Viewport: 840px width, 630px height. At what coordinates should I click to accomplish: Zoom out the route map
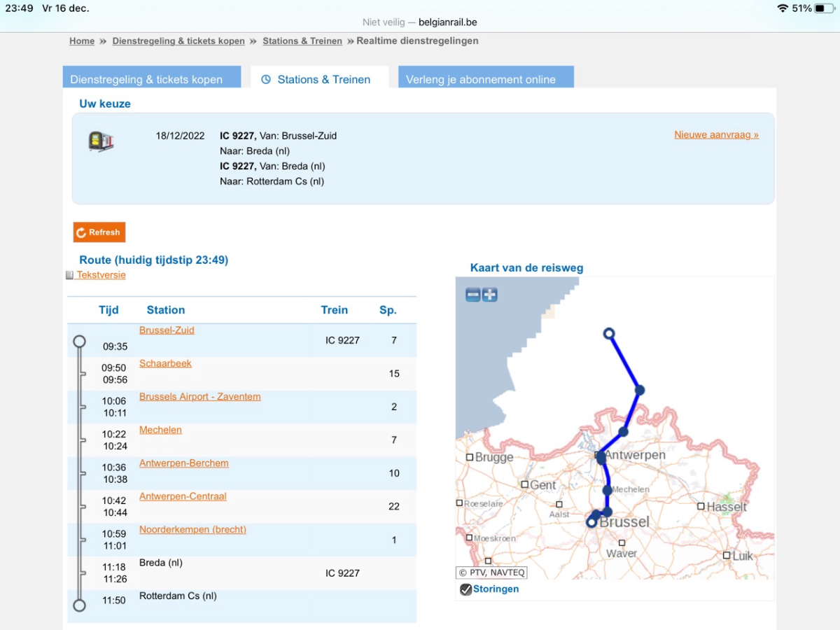[473, 295]
